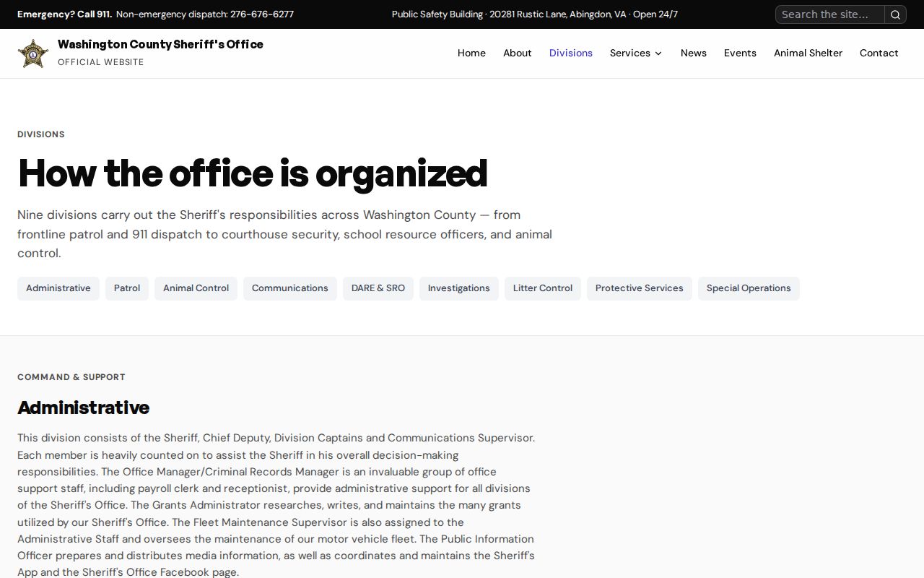Image resolution: width=924 pixels, height=578 pixels.
Task: Click the search magnifier icon button
Action: (x=895, y=14)
